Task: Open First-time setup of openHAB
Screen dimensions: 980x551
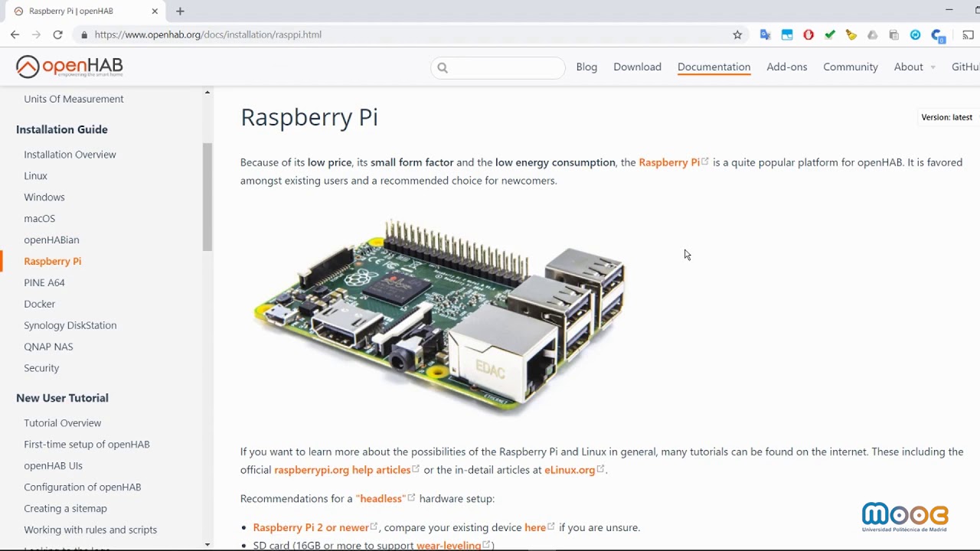Action: coord(87,444)
